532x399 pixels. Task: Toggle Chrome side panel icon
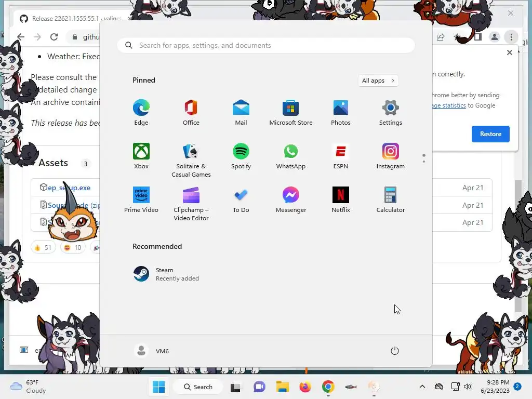coord(478,37)
